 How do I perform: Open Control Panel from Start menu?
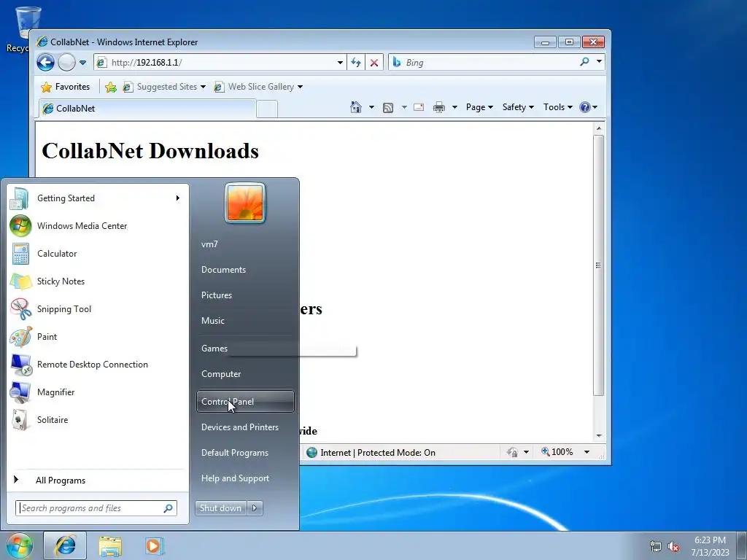245,402
